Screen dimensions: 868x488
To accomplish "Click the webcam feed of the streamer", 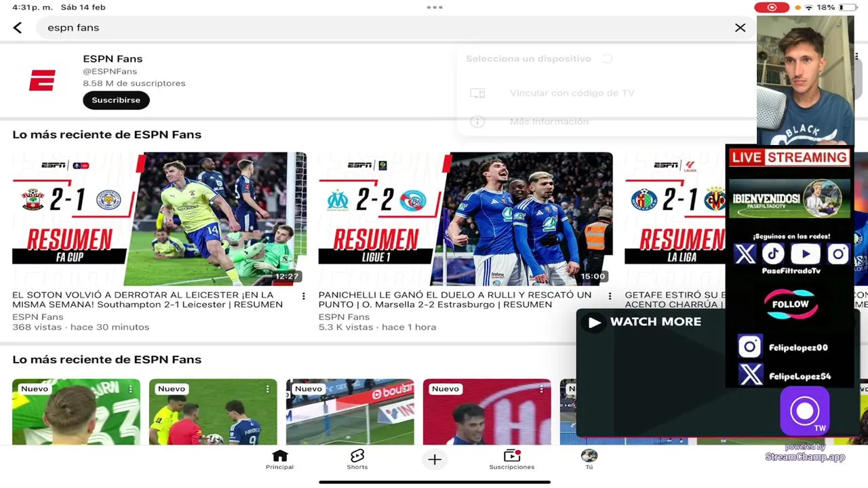I will click(805, 80).
